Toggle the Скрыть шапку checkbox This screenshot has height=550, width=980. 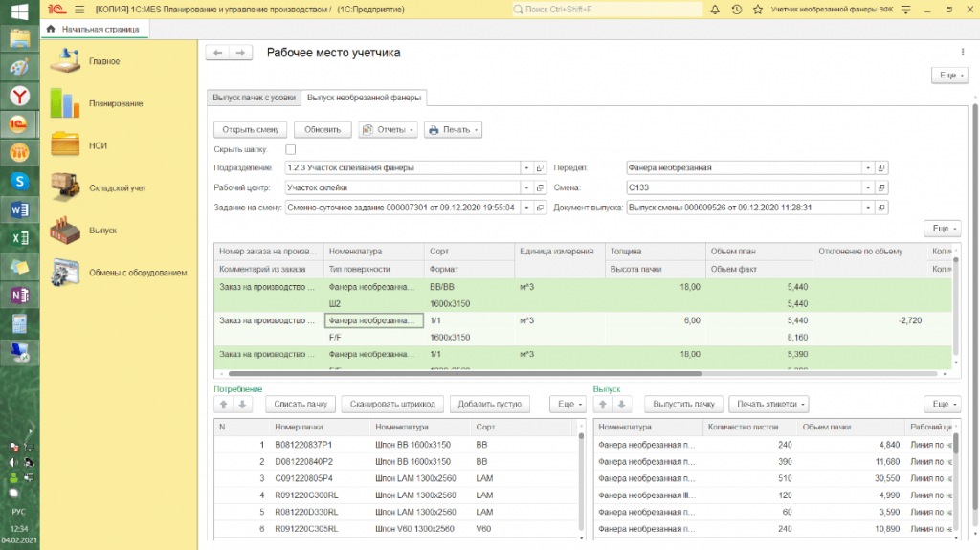click(x=291, y=149)
